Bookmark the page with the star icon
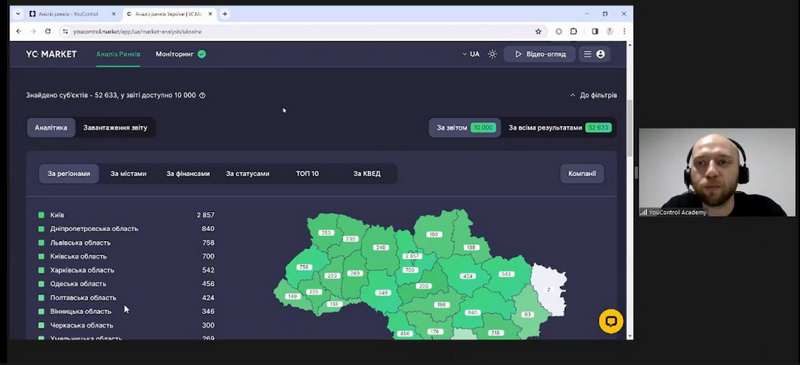 point(538,31)
